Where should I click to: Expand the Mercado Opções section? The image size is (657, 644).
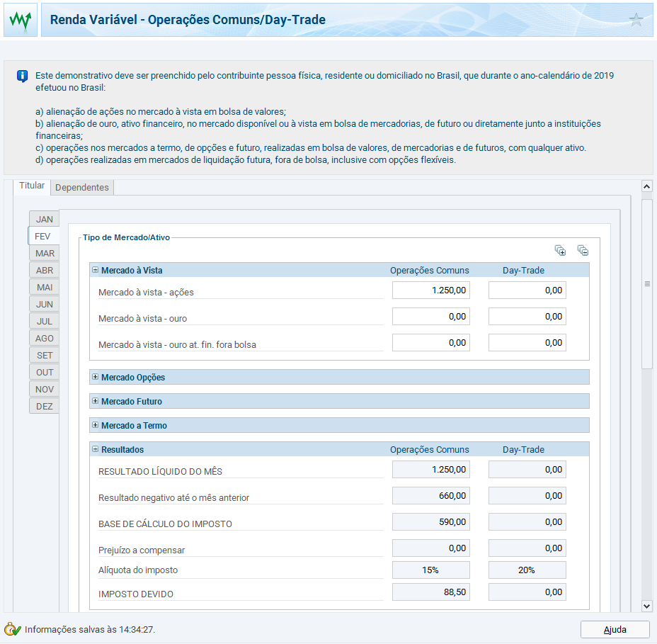tap(95, 377)
